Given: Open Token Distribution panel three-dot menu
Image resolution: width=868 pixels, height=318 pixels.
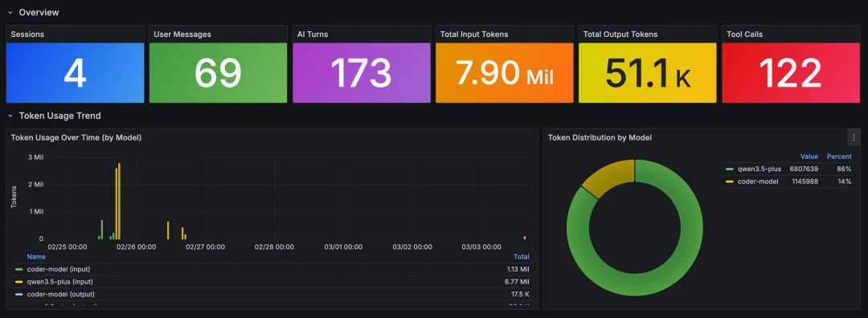Looking at the screenshot, I should tap(853, 137).
